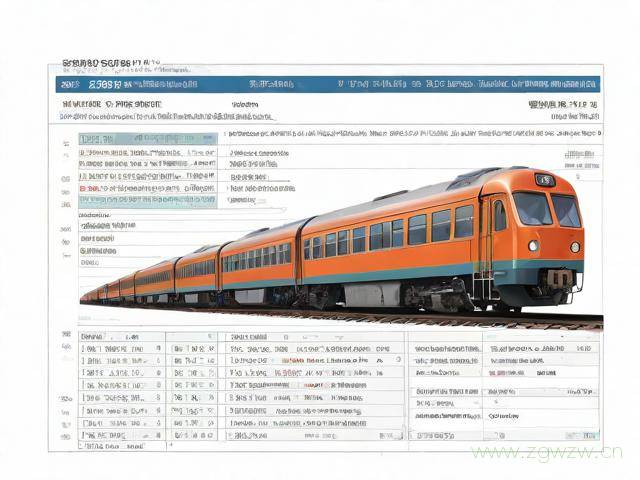Click the header row of the lower-right table
640x480 pixels.
500,337
